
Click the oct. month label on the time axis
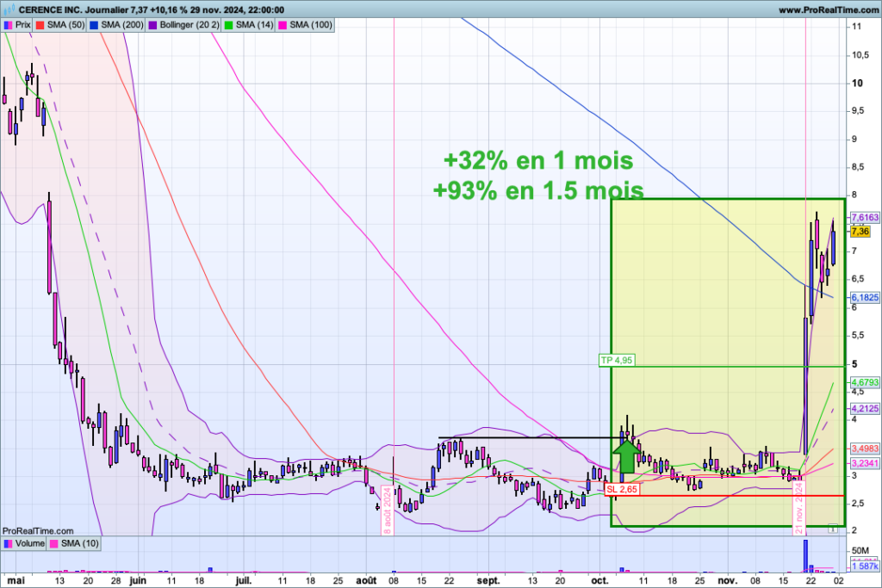tap(600, 581)
